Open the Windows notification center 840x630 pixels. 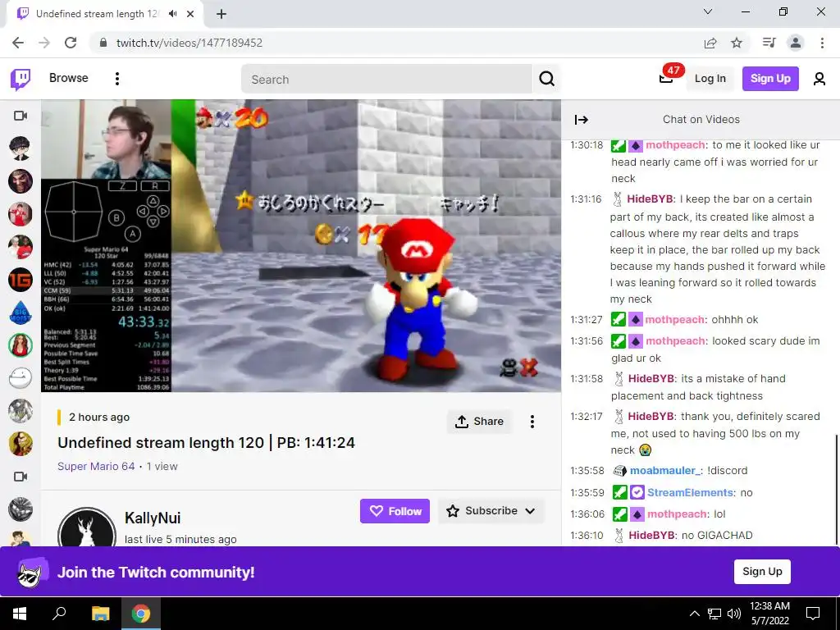click(x=813, y=614)
